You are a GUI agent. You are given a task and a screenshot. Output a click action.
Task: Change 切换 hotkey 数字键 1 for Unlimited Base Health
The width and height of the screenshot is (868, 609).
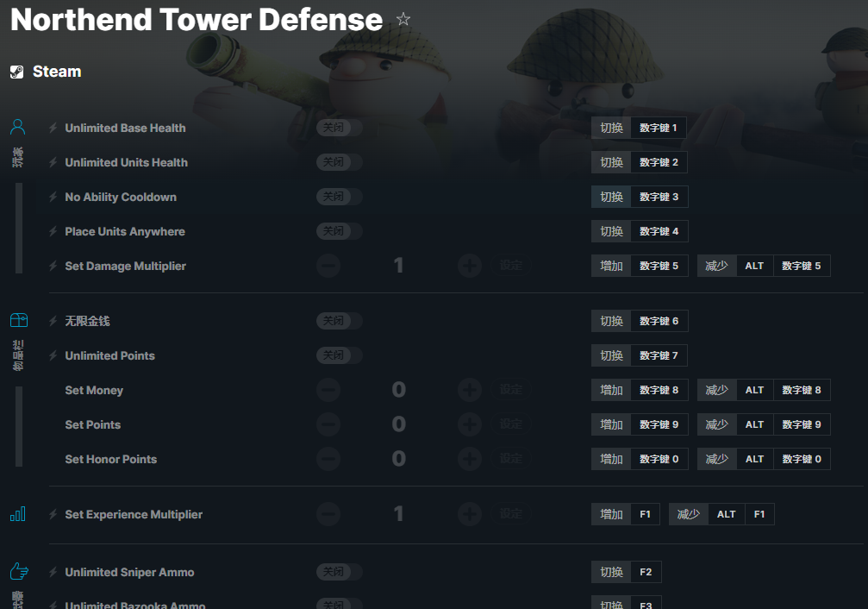[x=640, y=128]
